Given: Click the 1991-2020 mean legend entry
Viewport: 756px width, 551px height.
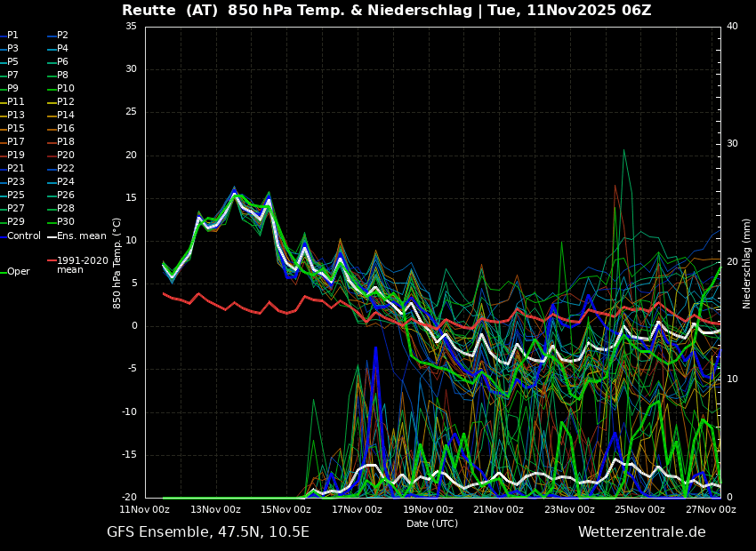Looking at the screenshot, I should tap(82, 265).
